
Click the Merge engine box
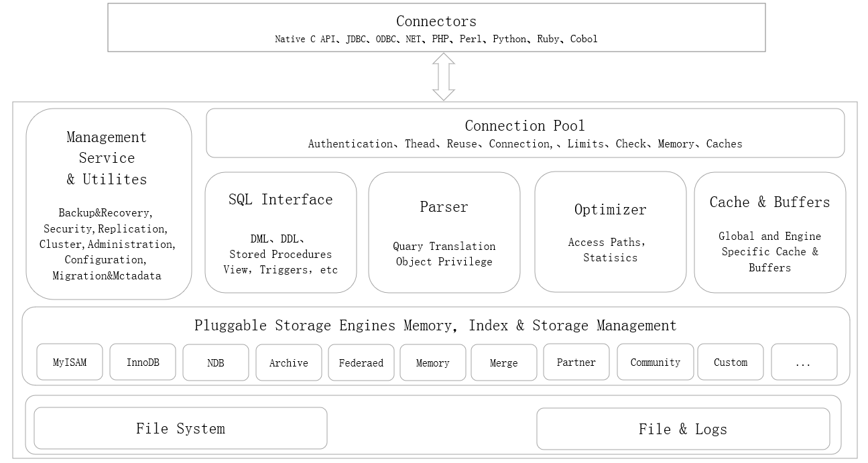(x=504, y=362)
